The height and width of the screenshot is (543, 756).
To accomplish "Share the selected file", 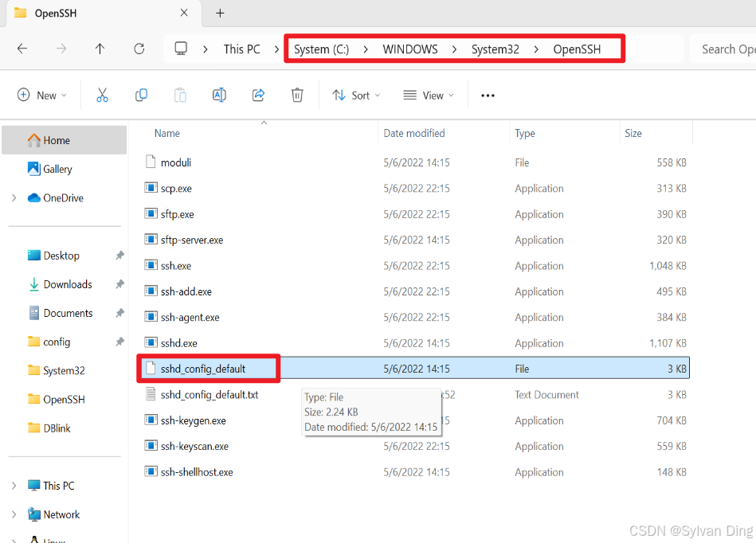I will tap(258, 96).
